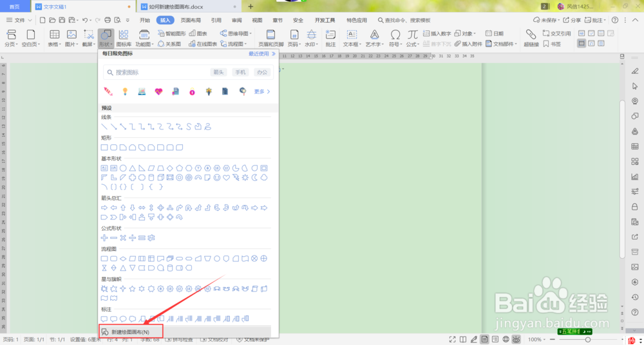Image resolution: width=644 pixels, height=345 pixels.
Task: Switch to the 页面布局 ribbon tab
Action: point(191,20)
